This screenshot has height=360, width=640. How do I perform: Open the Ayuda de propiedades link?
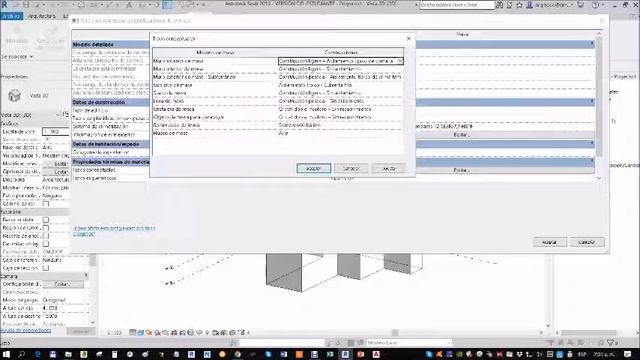coord(26,330)
